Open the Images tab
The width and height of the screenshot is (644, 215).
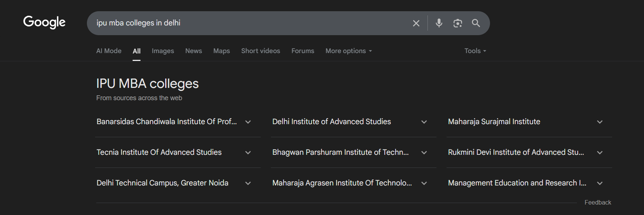tap(163, 51)
